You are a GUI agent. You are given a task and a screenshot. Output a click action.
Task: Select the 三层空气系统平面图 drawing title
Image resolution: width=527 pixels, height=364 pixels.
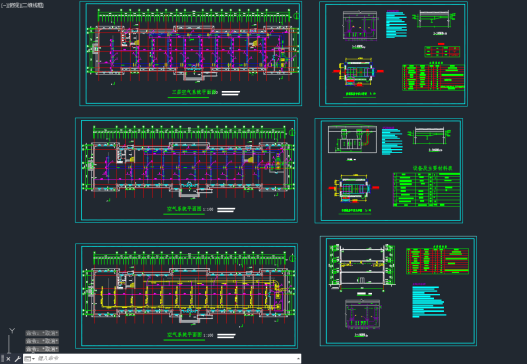click(194, 92)
